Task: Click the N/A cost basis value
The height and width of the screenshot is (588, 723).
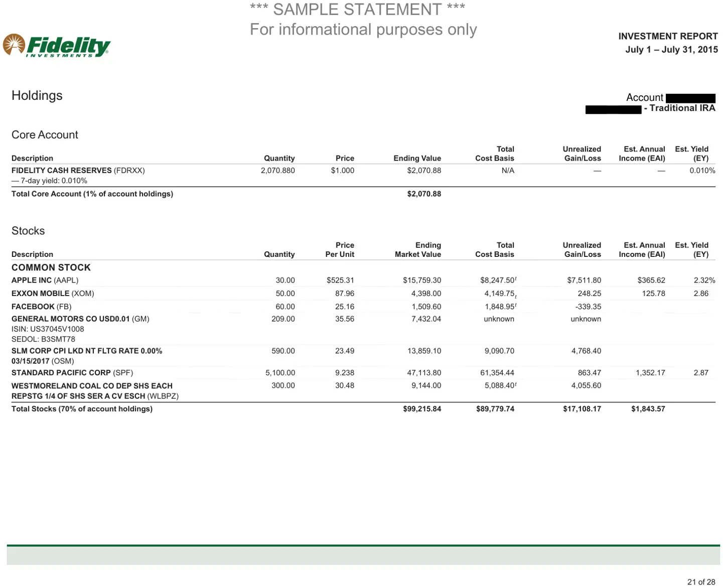Action: click(508, 171)
